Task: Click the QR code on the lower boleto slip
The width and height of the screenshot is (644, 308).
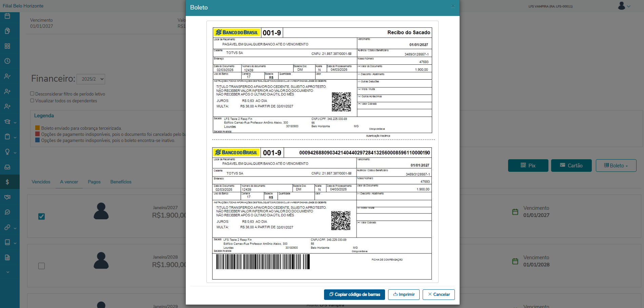Action: [341, 221]
